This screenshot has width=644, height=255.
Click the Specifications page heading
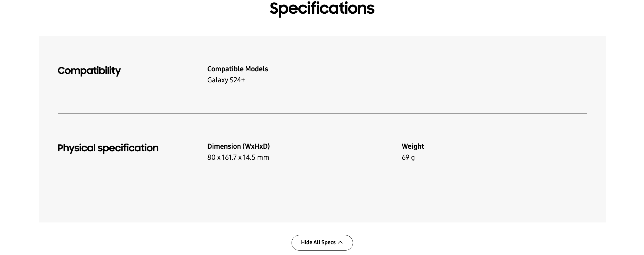tap(322, 8)
